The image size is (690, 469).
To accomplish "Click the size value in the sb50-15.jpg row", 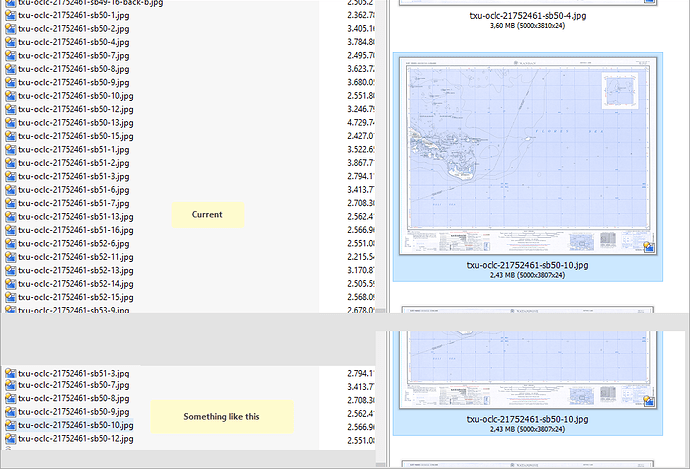I will pos(361,136).
